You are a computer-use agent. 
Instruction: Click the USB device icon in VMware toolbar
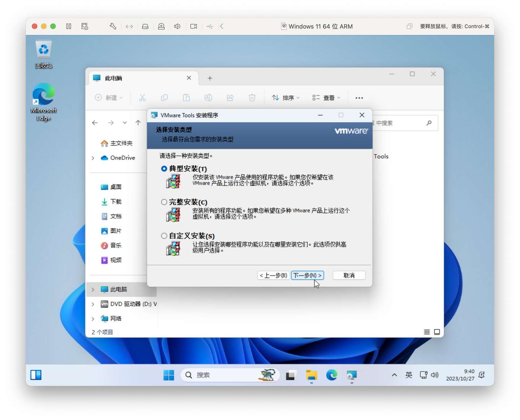pos(210,26)
